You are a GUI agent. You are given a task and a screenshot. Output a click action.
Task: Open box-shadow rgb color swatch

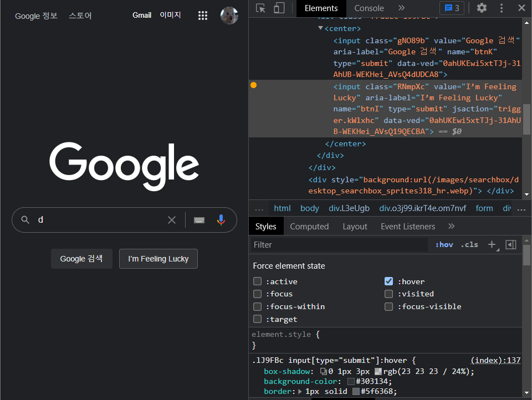click(378, 372)
